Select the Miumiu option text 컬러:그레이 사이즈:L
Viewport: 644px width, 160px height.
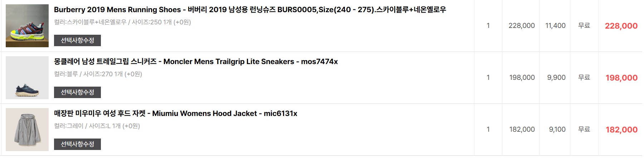[97, 126]
